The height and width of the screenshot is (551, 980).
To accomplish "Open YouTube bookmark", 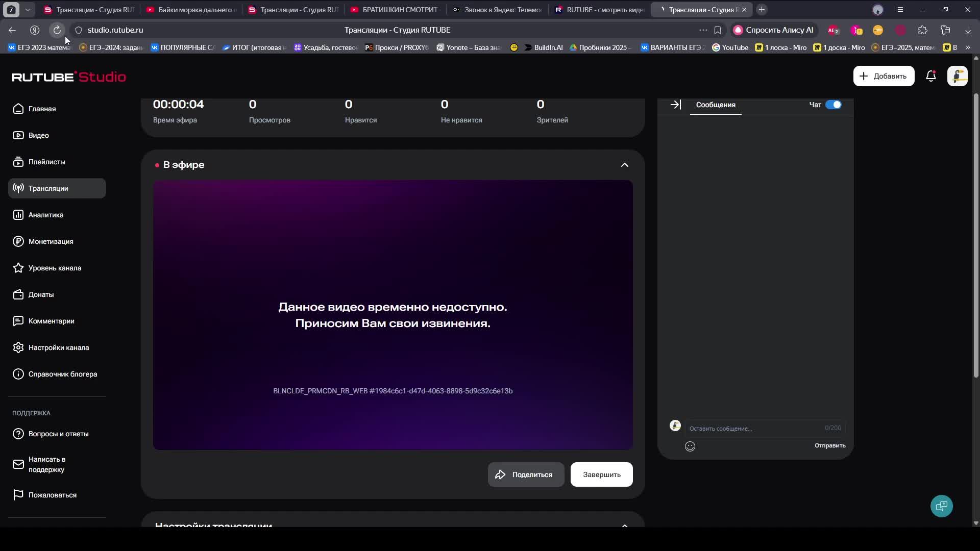I will [730, 47].
